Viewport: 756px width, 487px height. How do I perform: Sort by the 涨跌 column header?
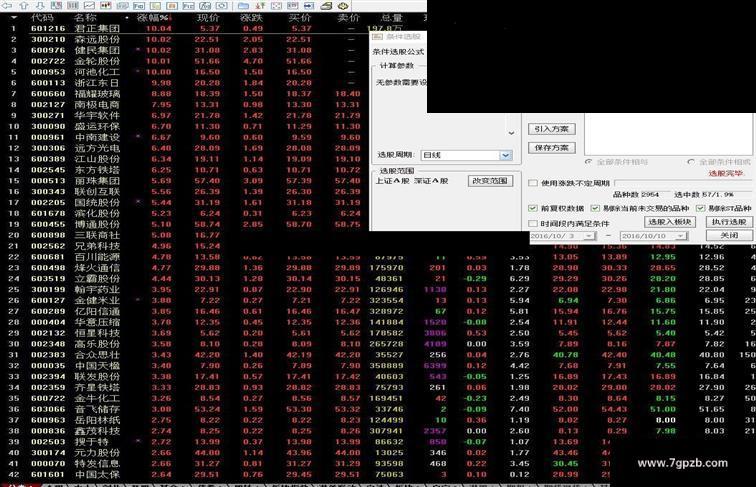pos(251,18)
